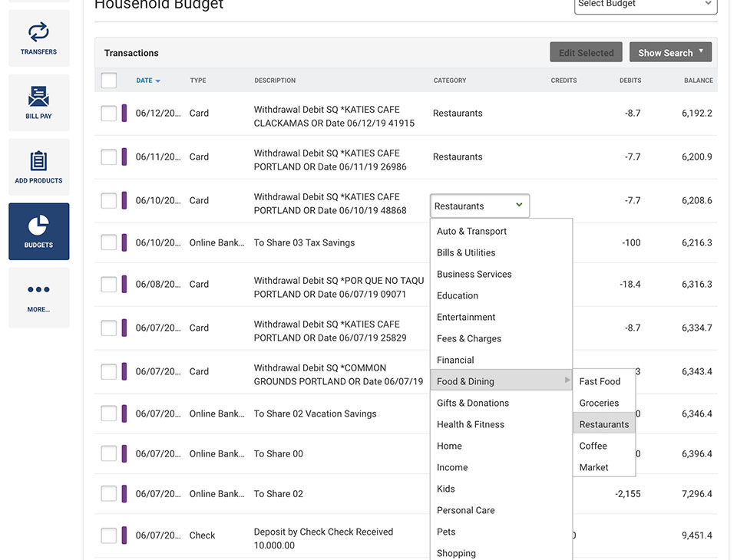The image size is (737, 560).
Task: Sort by the Type column header
Action: pos(198,81)
